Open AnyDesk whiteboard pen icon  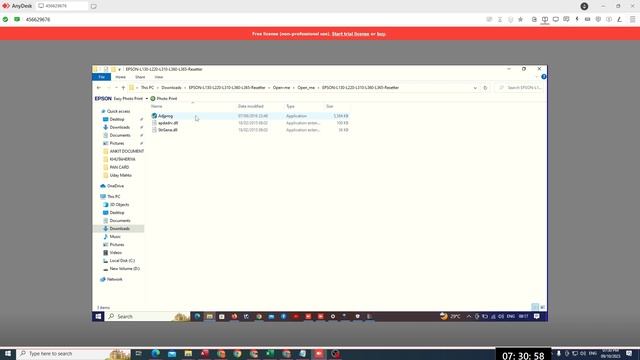619,19
